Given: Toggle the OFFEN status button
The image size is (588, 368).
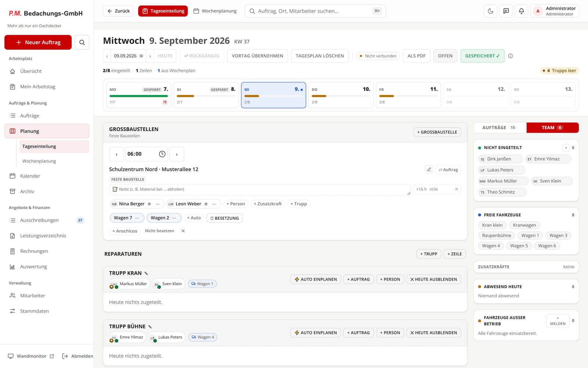Looking at the screenshot, I should point(445,56).
